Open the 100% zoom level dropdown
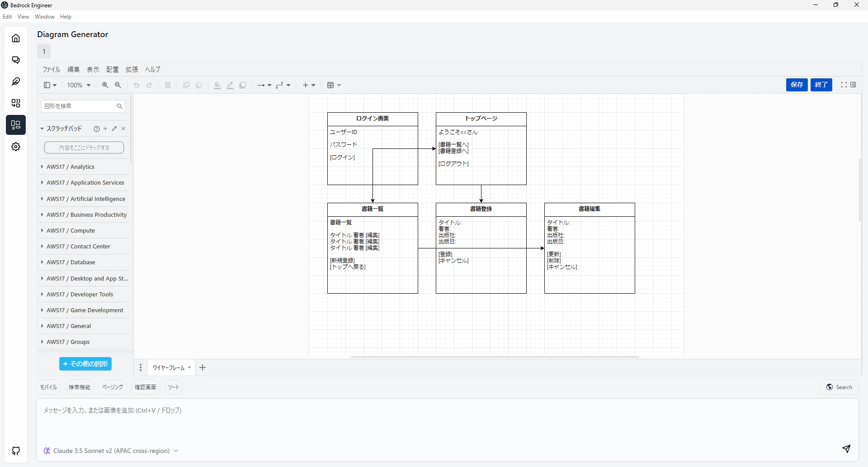The width and height of the screenshot is (868, 467). pos(79,85)
